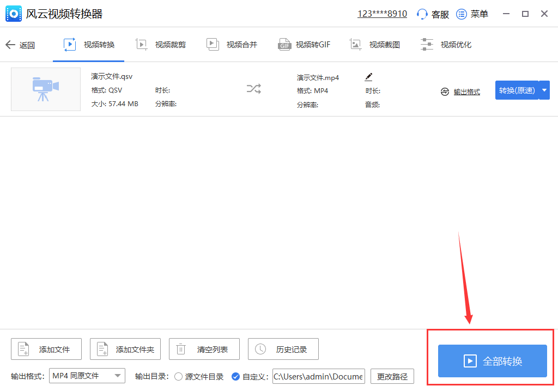Switch to the 视频转换 tab
The height and width of the screenshot is (392, 558).
pyautogui.click(x=89, y=45)
